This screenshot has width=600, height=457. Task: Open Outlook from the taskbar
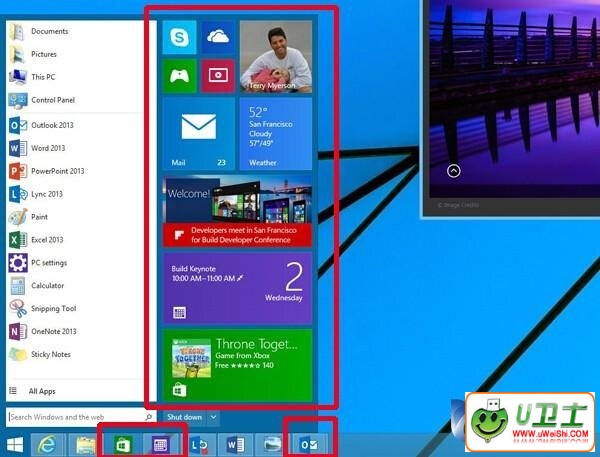tap(309, 445)
